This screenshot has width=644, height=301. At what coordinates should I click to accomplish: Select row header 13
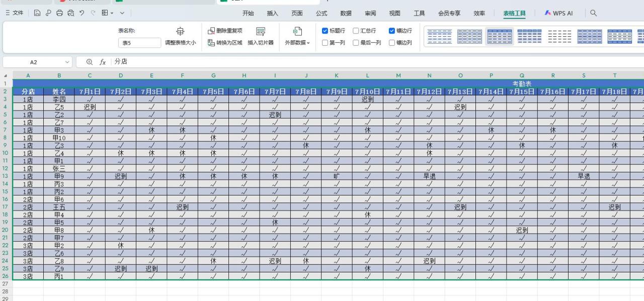coord(5,176)
